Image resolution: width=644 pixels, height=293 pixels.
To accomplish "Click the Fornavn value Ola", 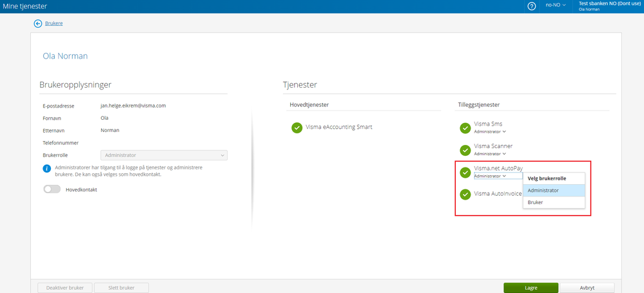I will 104,118.
